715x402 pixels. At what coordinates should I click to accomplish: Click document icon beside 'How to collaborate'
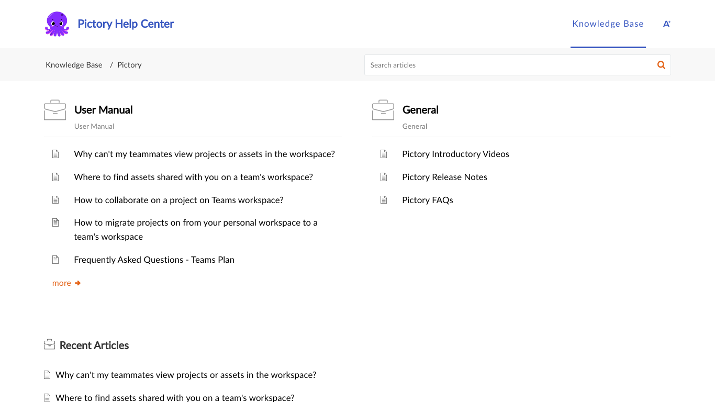(x=55, y=200)
